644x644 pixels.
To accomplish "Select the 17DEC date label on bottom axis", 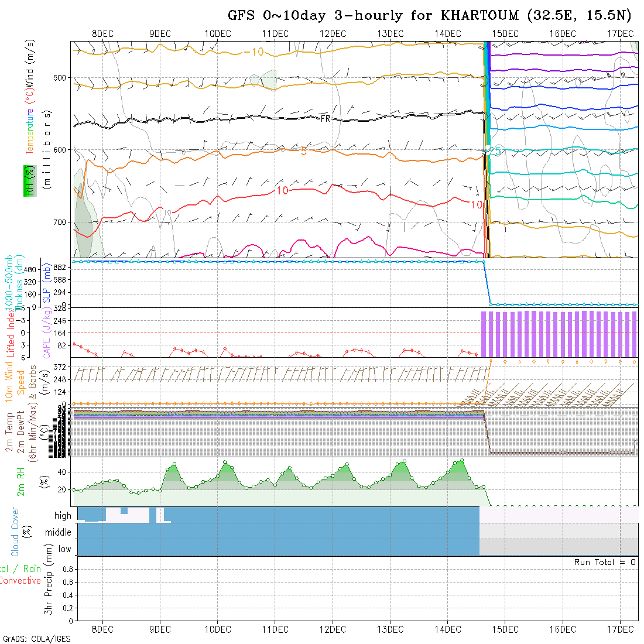I will click(621, 629).
